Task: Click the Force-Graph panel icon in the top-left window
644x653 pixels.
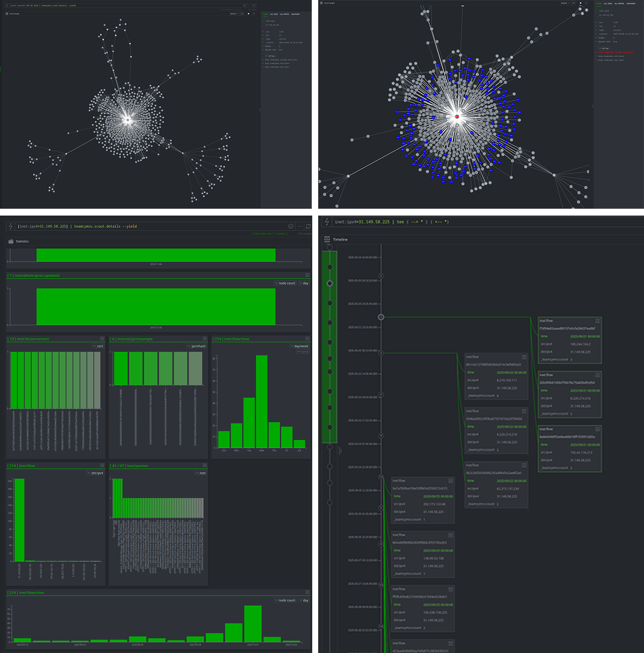Action: pyautogui.click(x=7, y=14)
